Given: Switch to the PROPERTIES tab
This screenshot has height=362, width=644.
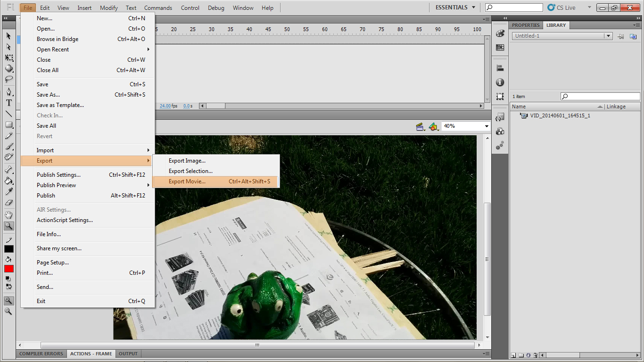Looking at the screenshot, I should [526, 25].
